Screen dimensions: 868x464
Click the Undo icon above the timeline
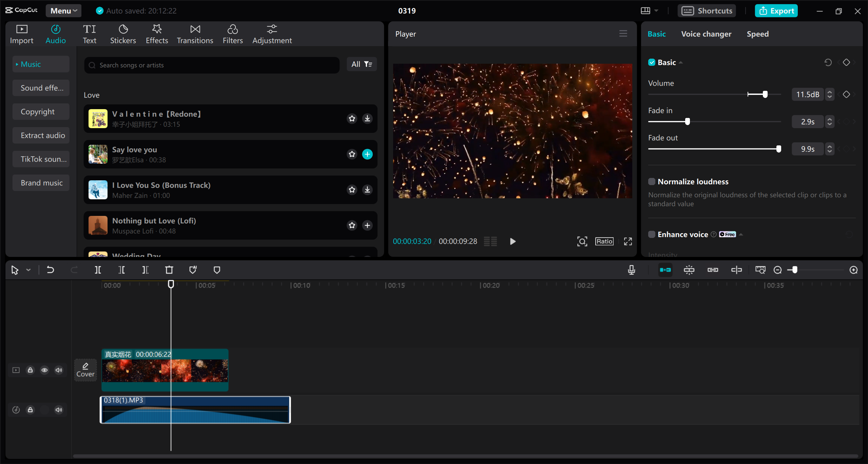50,270
